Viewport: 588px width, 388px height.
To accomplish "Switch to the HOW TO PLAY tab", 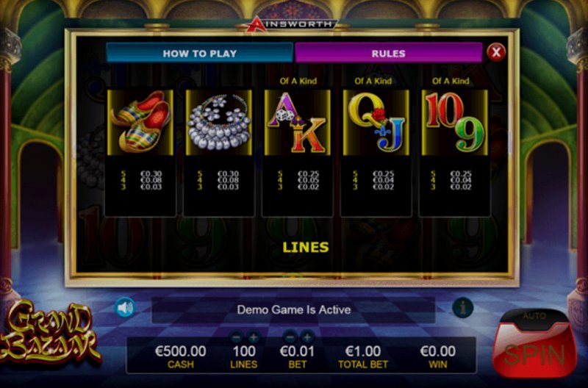I will coord(199,53).
